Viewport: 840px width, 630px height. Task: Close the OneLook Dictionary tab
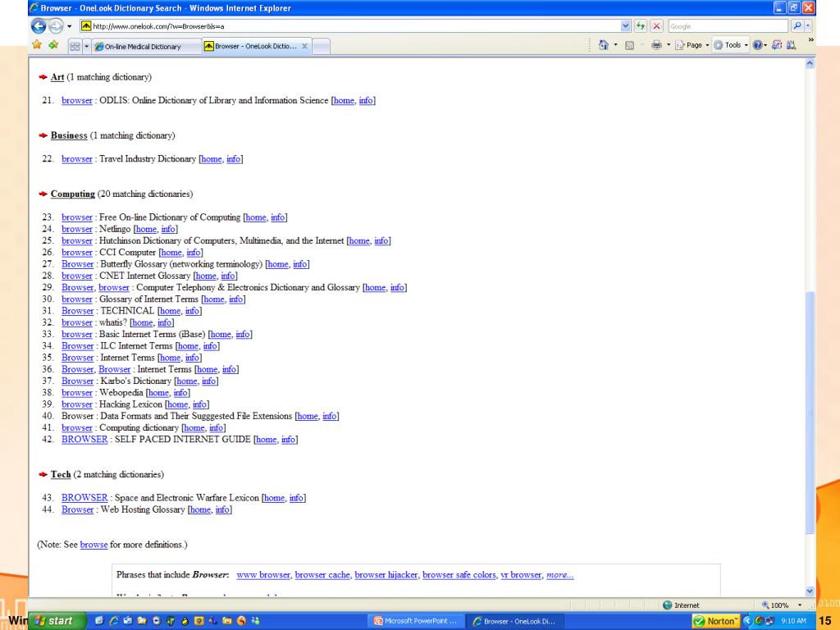[x=304, y=46]
